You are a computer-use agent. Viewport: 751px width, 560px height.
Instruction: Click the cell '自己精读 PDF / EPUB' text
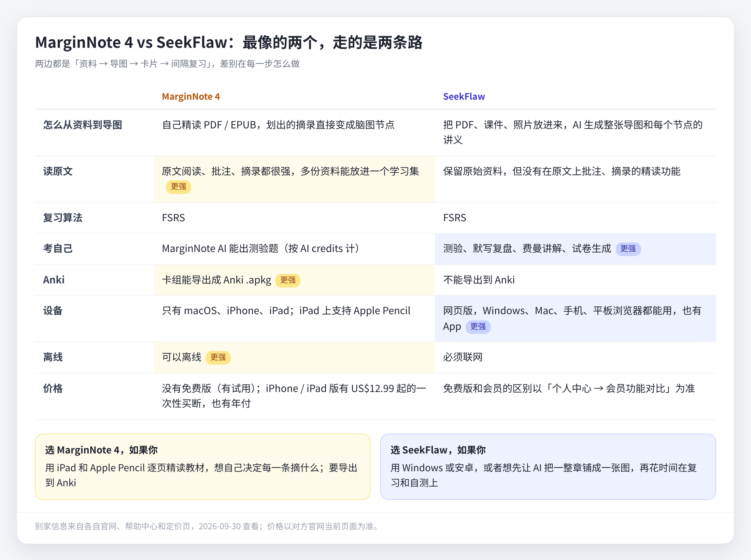point(278,125)
